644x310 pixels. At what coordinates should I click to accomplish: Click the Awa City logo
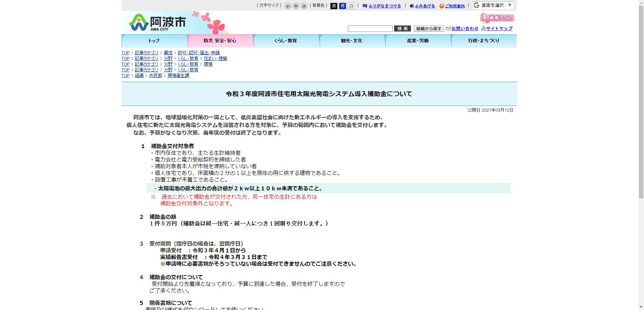157,22
